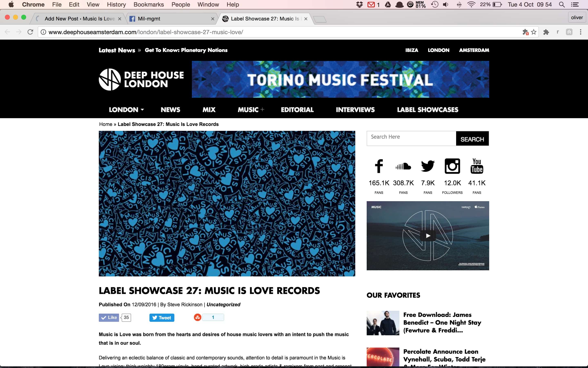Click the Facebook Like button

[109, 317]
